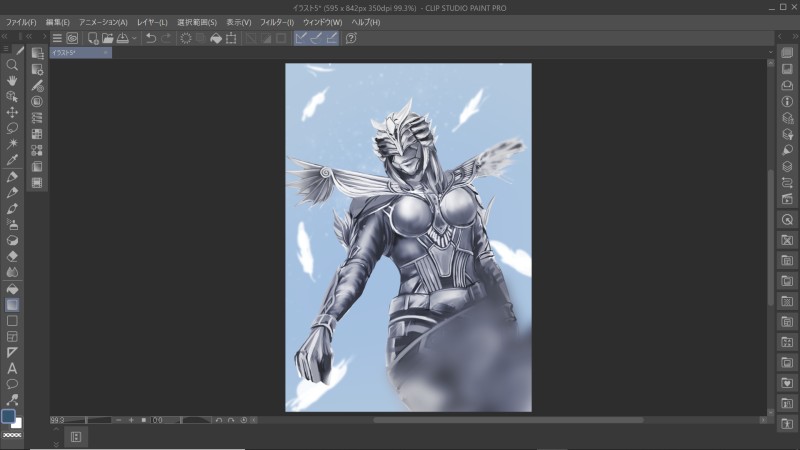Toggle Snap to Special Ruler
Image resolution: width=800 pixels, height=450 pixels.
click(316, 38)
